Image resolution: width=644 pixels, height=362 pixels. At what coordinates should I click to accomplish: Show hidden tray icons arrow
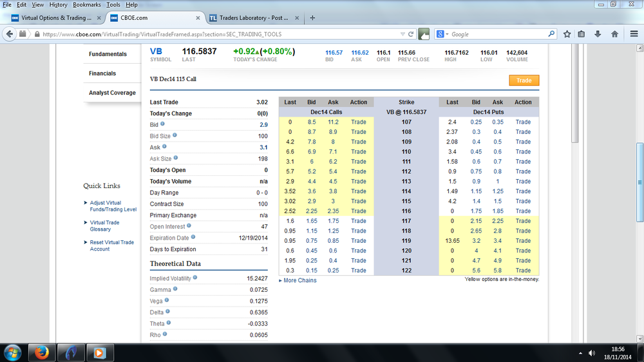coord(580,353)
